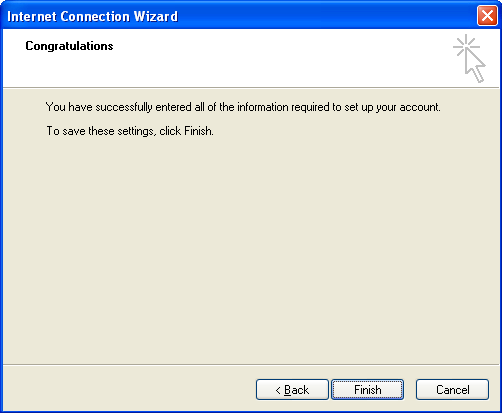Click Finish to save the account settings

367,389
